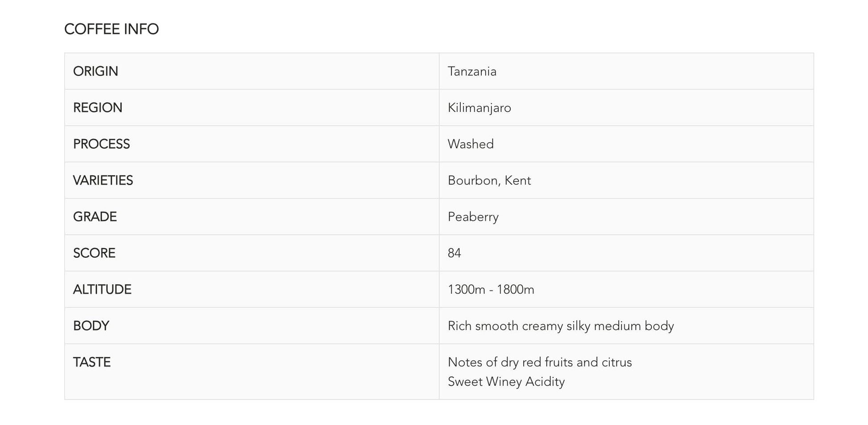Click the Sweet Winey Acidity text

click(506, 382)
